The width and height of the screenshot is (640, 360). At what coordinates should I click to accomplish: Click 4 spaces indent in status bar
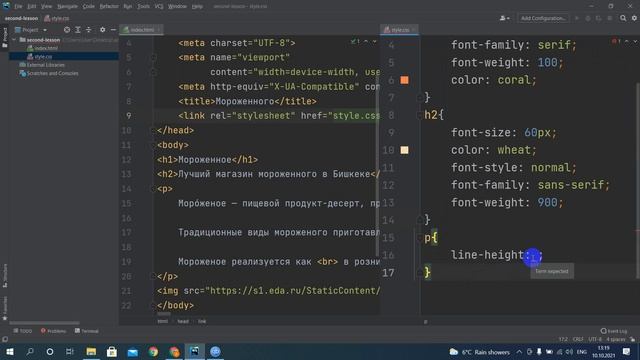click(x=616, y=340)
